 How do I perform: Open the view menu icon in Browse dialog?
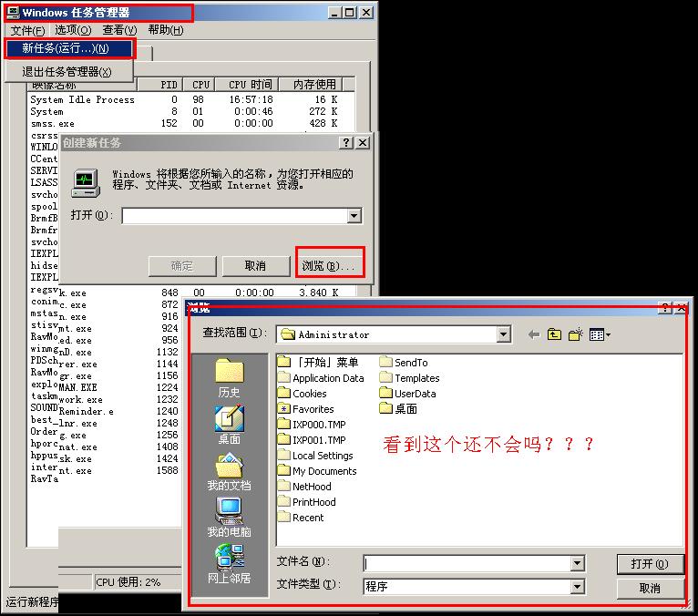point(600,334)
